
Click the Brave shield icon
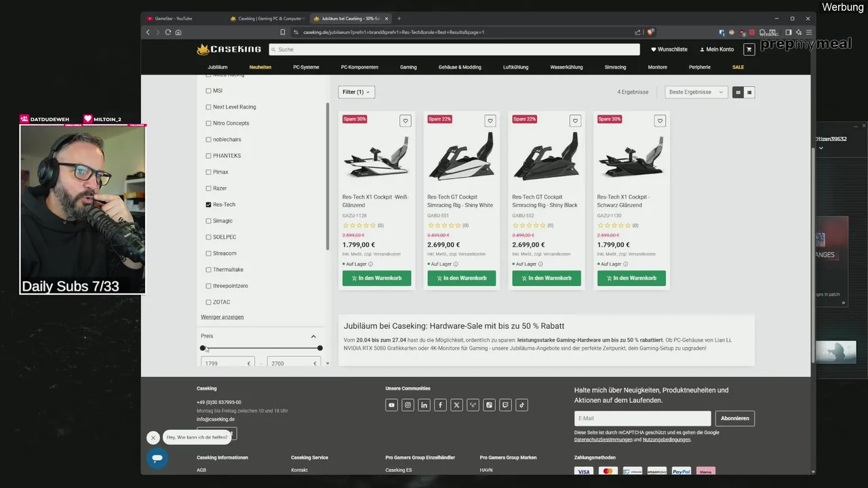point(650,32)
